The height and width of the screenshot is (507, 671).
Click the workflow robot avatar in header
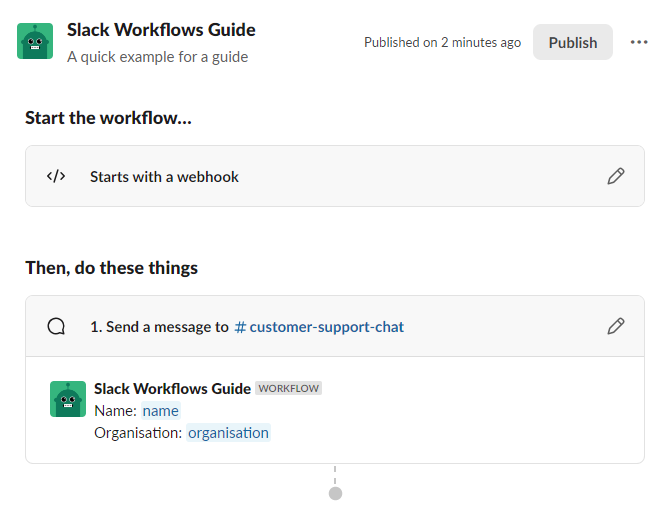tap(35, 41)
